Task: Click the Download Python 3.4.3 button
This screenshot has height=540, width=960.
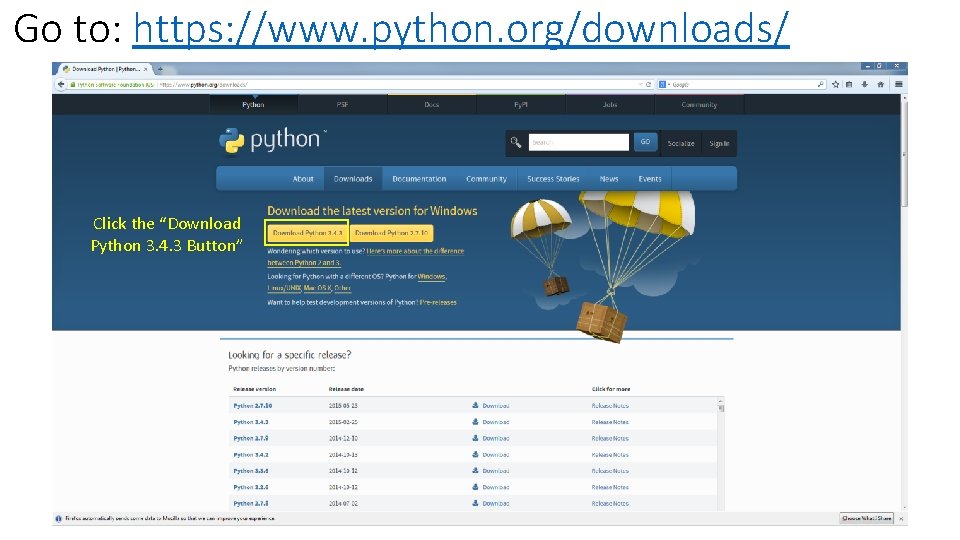Action: 307,233
